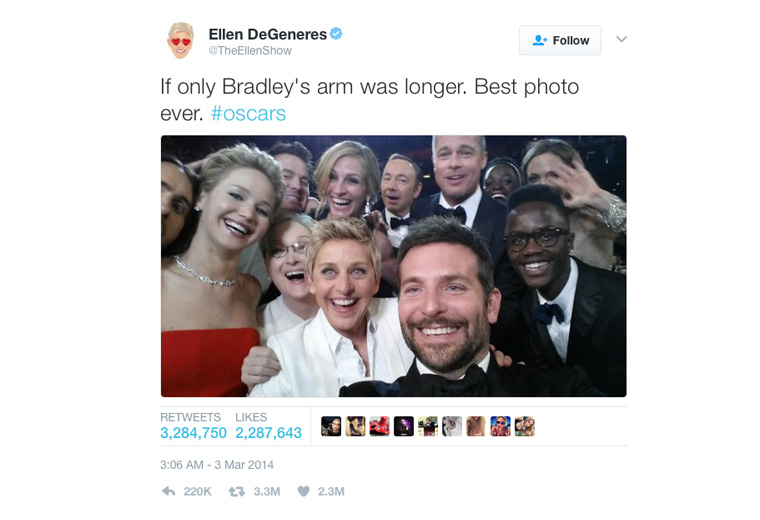Click the last liker avatar in row
The height and width of the screenshot is (520, 760).
524,426
